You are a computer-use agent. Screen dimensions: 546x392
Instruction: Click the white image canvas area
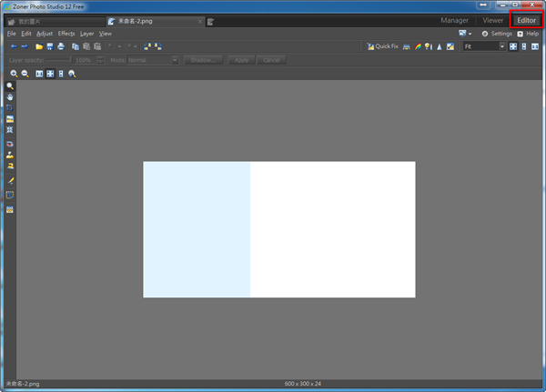pos(332,229)
